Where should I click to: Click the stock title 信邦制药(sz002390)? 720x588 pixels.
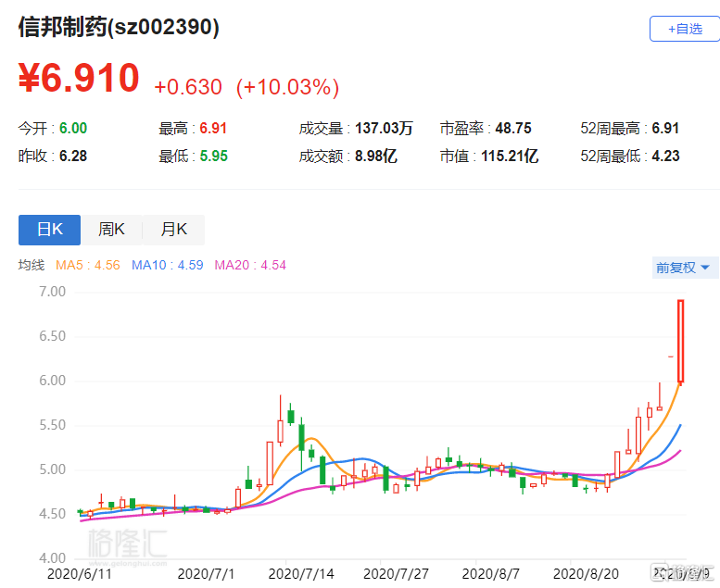(x=119, y=27)
